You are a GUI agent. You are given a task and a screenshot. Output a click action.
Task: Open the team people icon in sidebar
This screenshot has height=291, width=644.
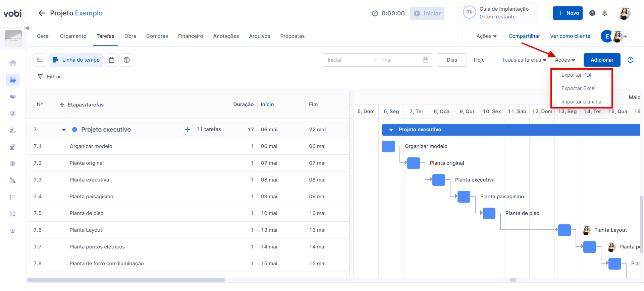[13, 231]
